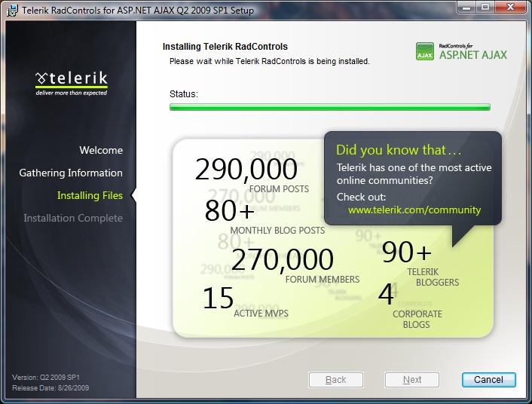Select the Installation Complete step
The image size is (532, 404).
pos(73,218)
